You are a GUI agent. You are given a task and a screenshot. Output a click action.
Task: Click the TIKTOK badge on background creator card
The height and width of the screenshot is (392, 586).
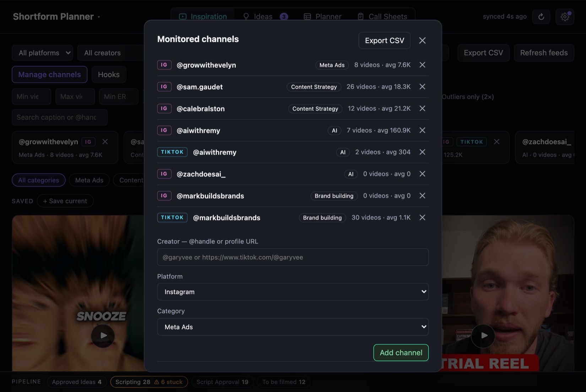[x=472, y=142]
